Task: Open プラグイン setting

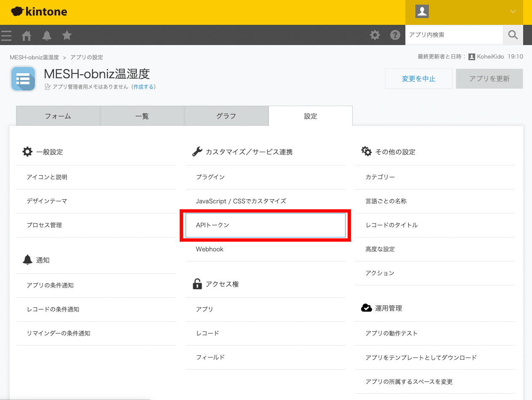Action: [x=266, y=177]
